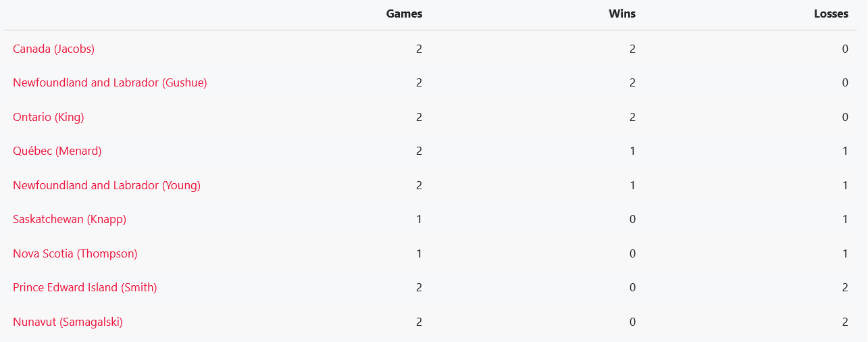The image size is (868, 342).
Task: Click the Wins column header
Action: (621, 14)
